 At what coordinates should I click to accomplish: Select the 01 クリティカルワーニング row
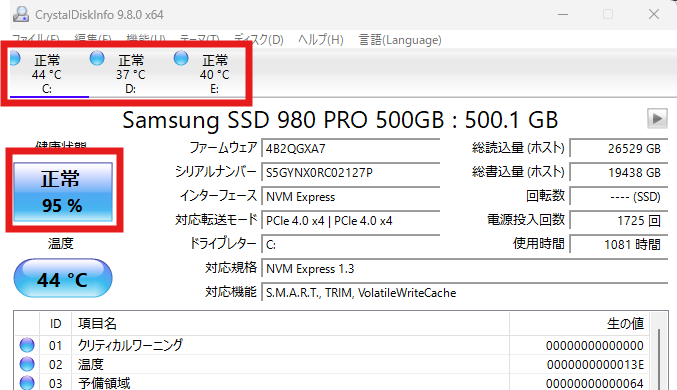pos(332,346)
